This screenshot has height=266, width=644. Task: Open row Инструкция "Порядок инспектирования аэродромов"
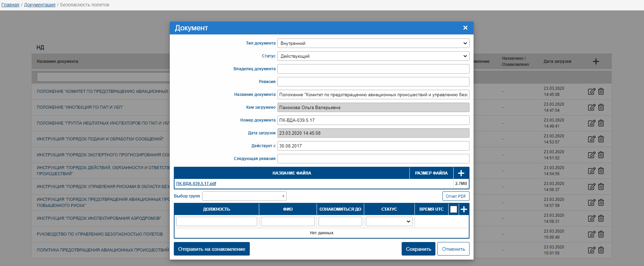tap(99, 218)
